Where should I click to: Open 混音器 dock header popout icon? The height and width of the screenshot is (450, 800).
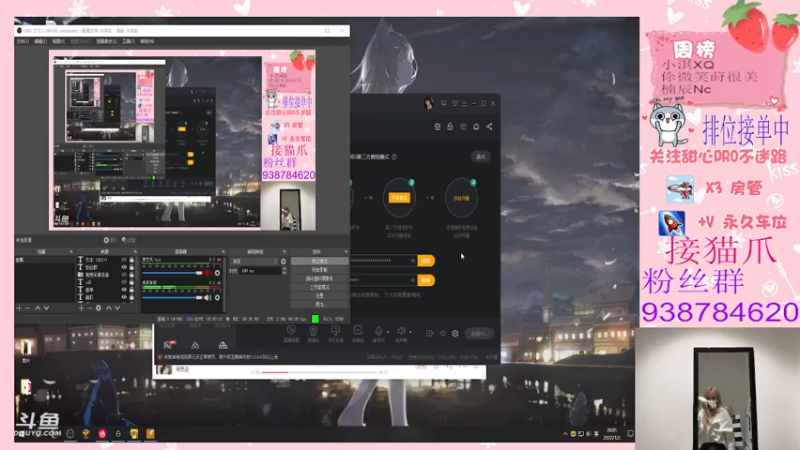(x=223, y=252)
